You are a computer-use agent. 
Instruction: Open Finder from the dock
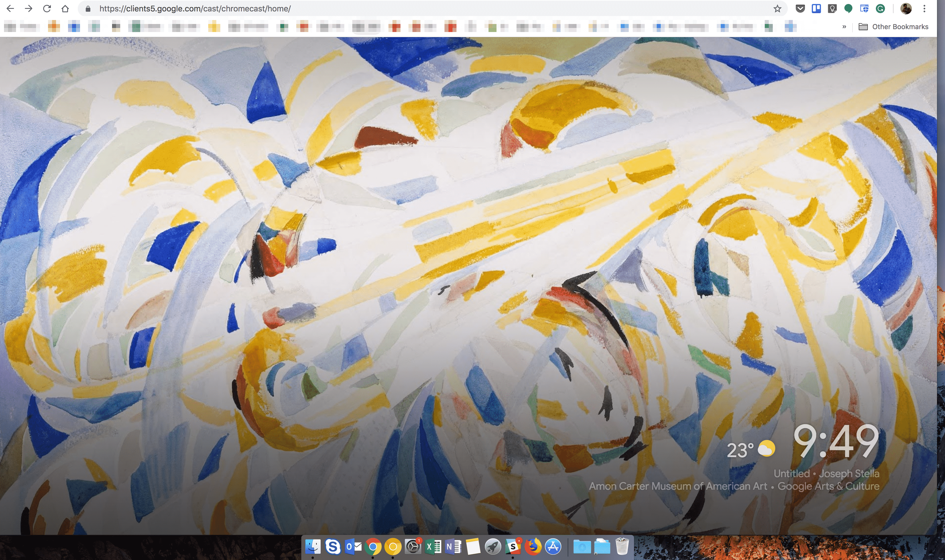[x=313, y=546]
